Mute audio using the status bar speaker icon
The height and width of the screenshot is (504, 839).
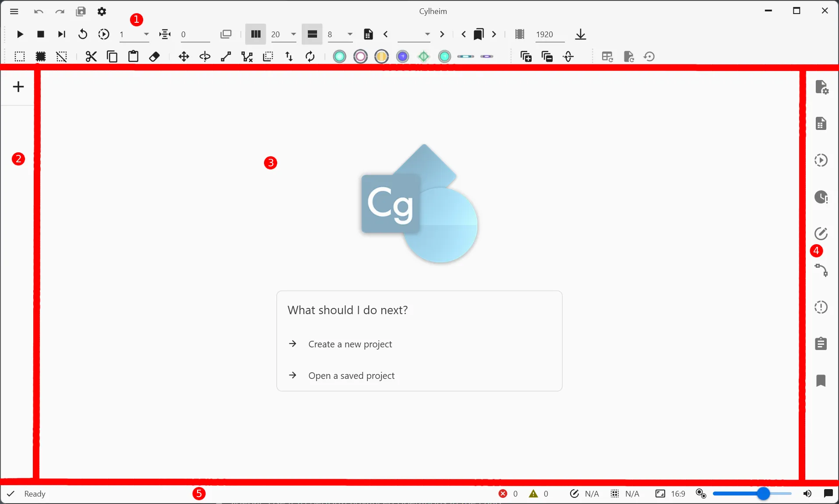[x=807, y=494]
